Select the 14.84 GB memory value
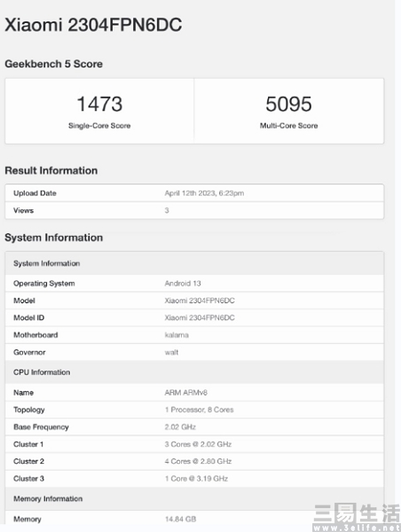Viewport: 401px width, 532px height. pyautogui.click(x=180, y=519)
